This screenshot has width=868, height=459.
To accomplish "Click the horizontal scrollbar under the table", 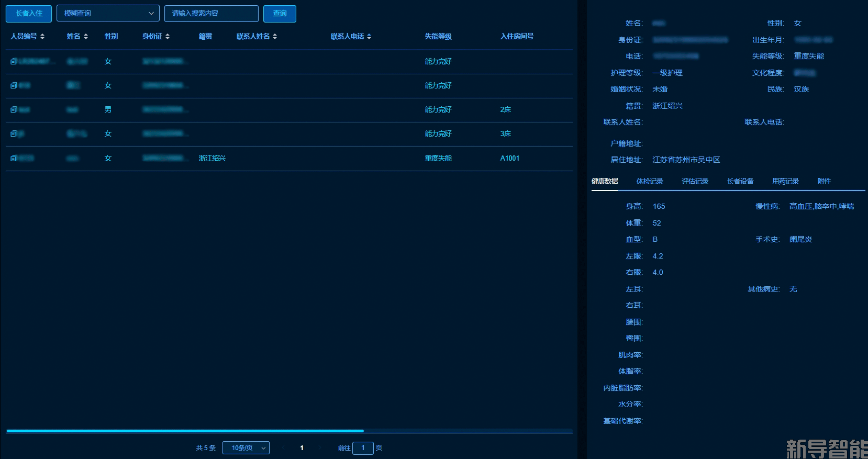I will (x=185, y=431).
